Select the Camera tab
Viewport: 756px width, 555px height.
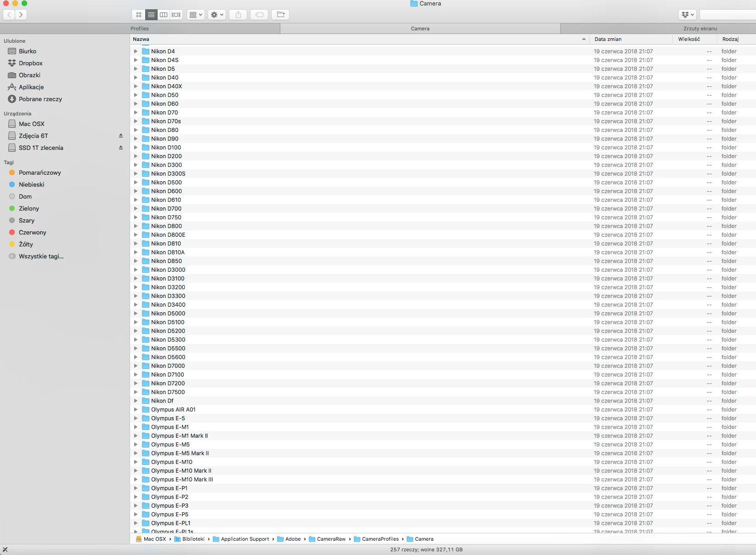[420, 29]
